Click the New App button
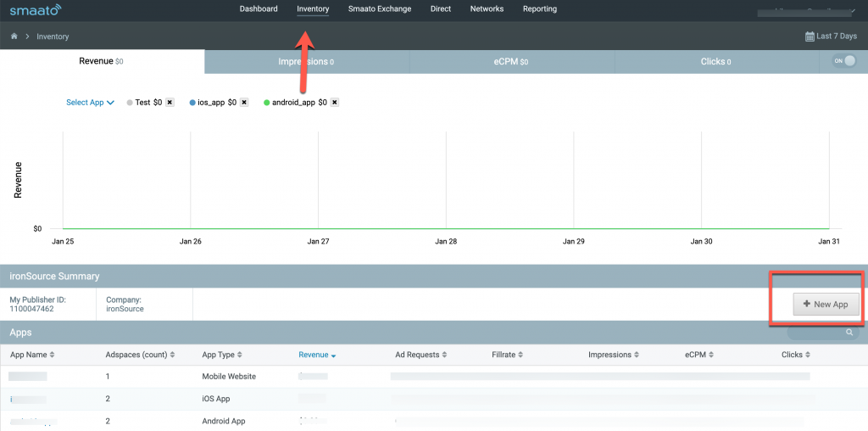This screenshot has height=431, width=868. [x=826, y=305]
